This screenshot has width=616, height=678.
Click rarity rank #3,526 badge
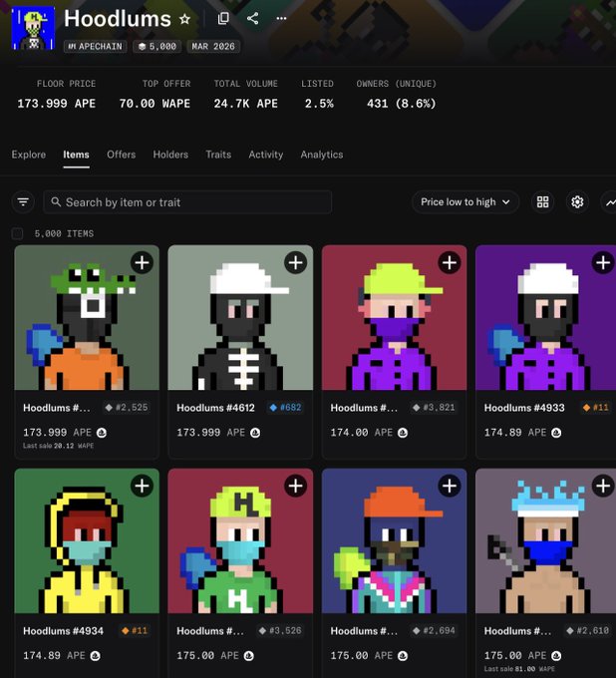click(280, 630)
